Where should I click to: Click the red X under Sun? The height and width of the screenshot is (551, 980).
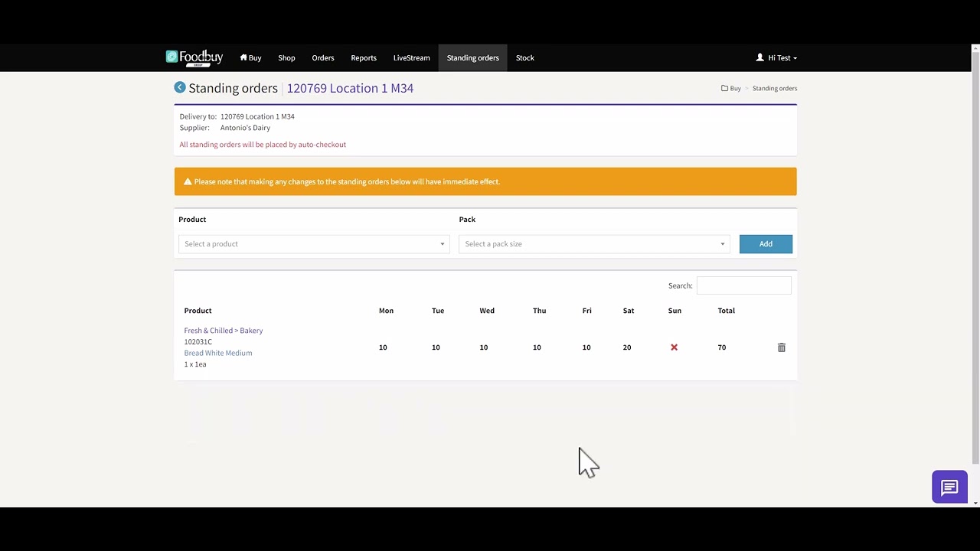click(675, 347)
